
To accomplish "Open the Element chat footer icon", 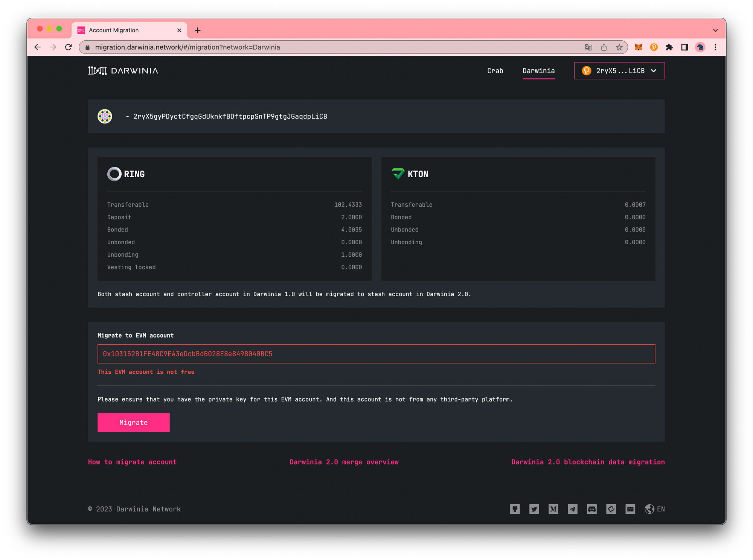I will pos(611,509).
